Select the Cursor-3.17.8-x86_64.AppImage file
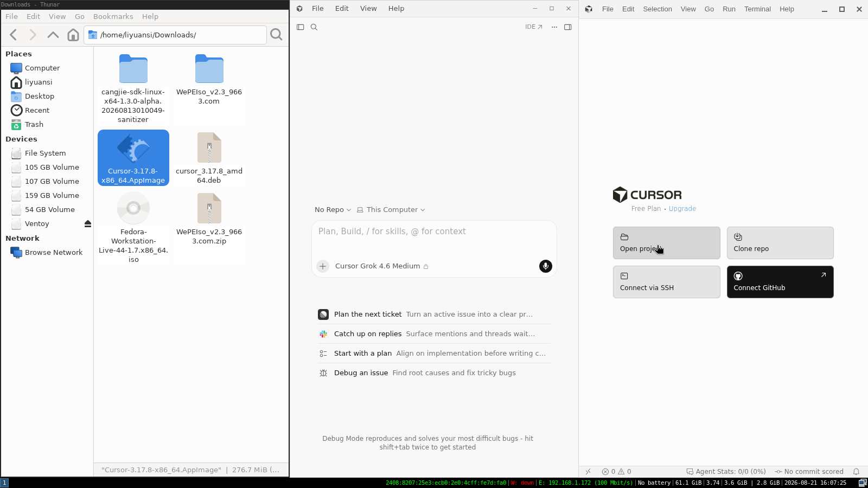Viewport: 868px width, 488px height. pos(133,158)
